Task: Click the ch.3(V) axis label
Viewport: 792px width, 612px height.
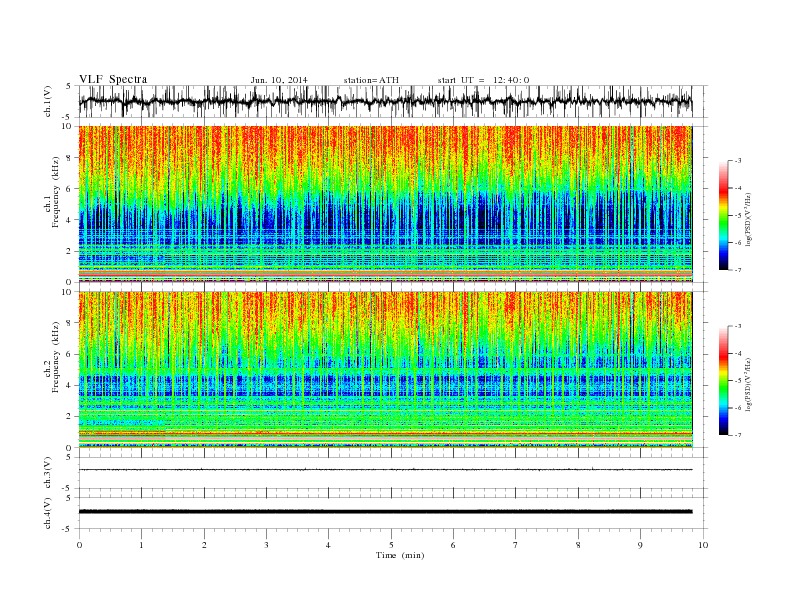Action: tap(48, 473)
